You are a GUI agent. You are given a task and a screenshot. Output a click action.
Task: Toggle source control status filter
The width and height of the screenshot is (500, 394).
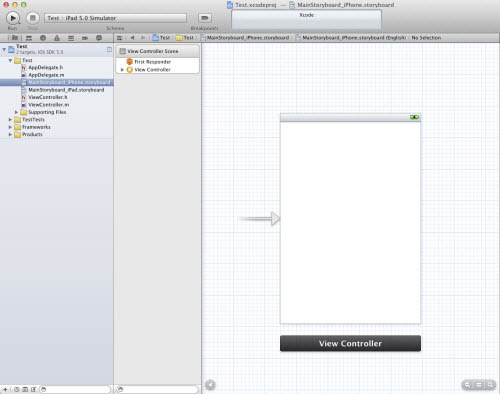pos(25,389)
